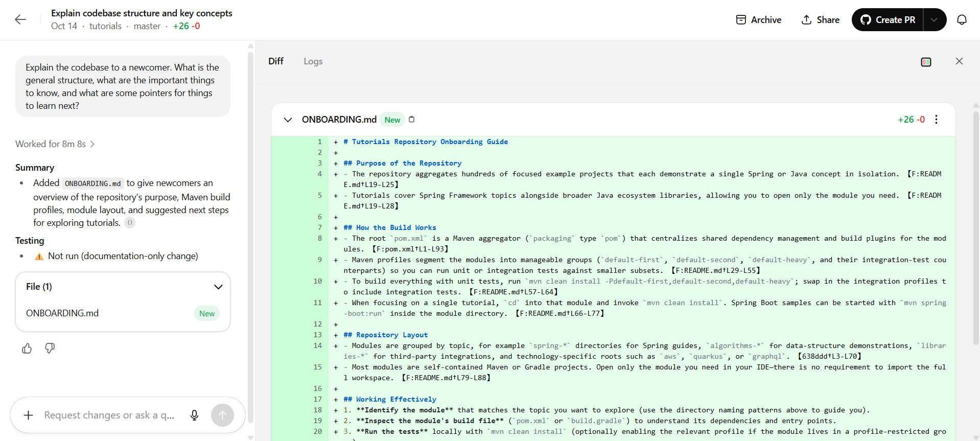Copy the ONBOARDING.md file path
Screen dimensions: 980x441
click(412, 120)
